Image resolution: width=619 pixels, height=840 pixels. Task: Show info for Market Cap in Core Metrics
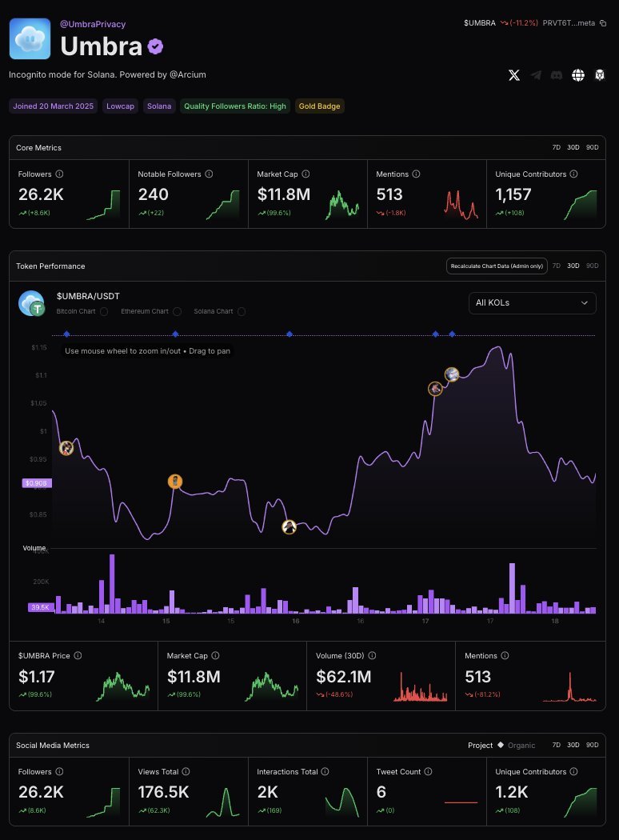click(306, 174)
